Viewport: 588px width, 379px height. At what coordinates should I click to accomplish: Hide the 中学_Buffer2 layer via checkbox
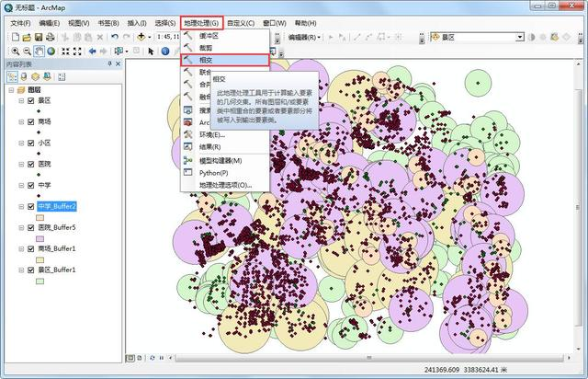[x=31, y=207]
